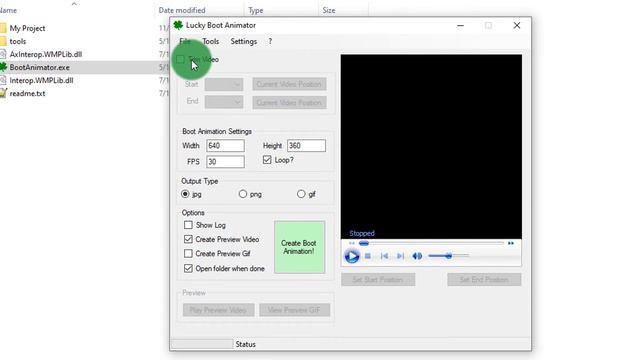
Task: Adjust the player volume slider
Action: point(449,256)
